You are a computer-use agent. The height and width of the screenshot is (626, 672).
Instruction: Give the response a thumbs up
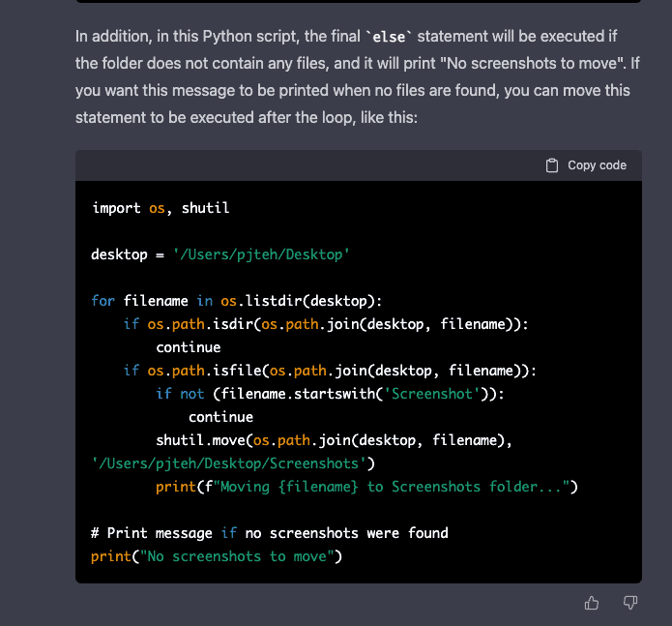[x=592, y=603]
